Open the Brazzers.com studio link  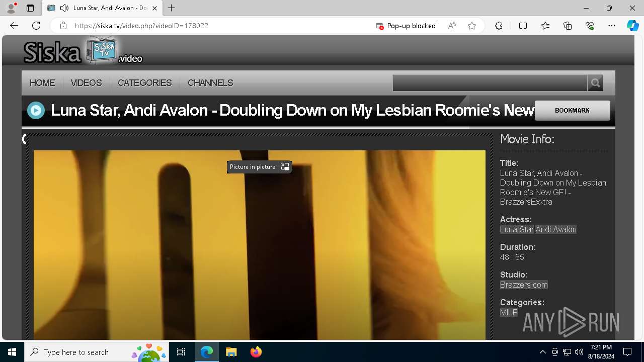click(x=524, y=285)
